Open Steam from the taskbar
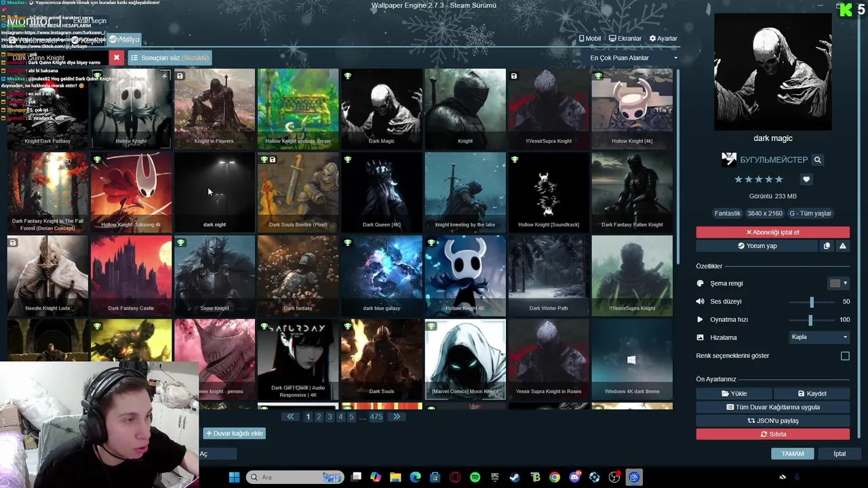Viewport: 868px width, 488px height. 515,477
